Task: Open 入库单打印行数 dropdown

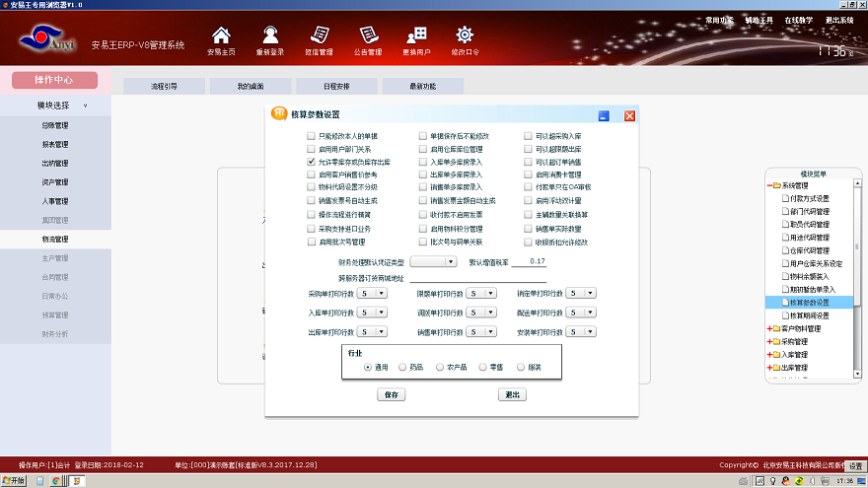Action: [x=372, y=313]
